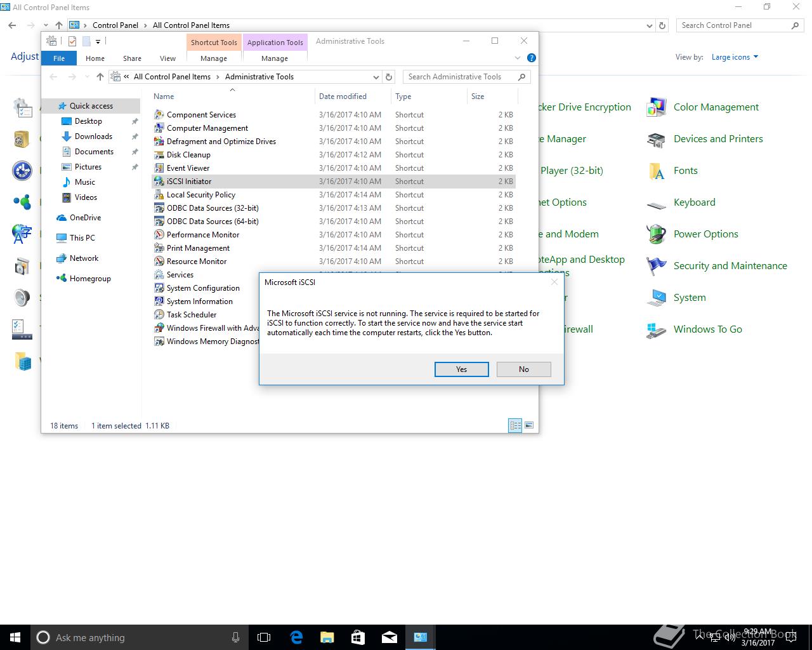Select Resource Monitor shortcut icon

point(159,262)
